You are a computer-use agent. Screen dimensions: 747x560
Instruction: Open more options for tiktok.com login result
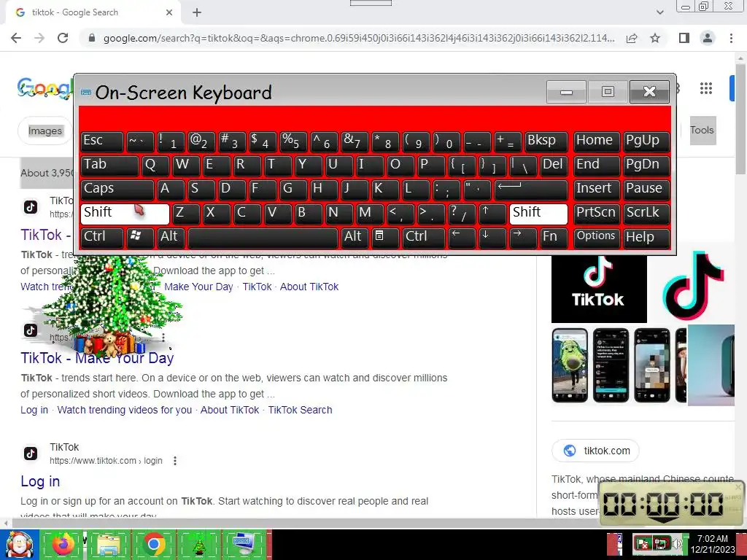tap(175, 461)
